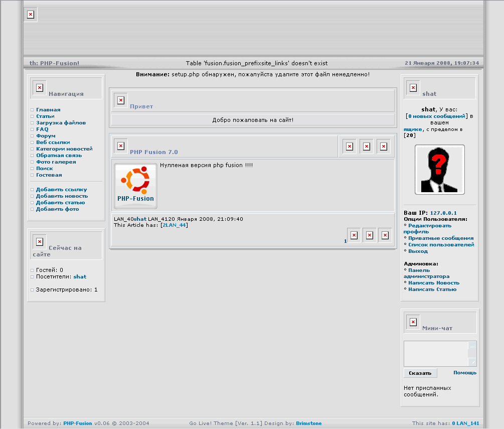Open Загрузка файлов from the navigation
The image size is (504, 429).
tap(61, 122)
